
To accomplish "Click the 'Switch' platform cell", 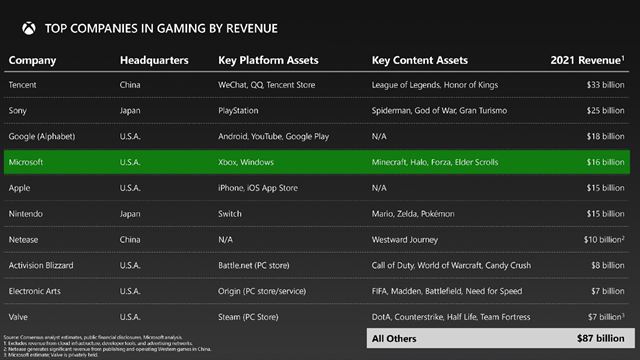I will pos(230,214).
